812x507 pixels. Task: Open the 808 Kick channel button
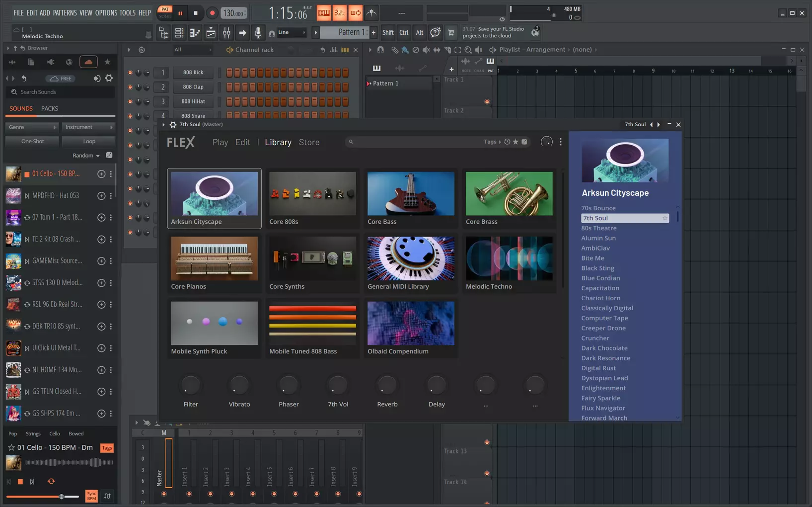193,73
